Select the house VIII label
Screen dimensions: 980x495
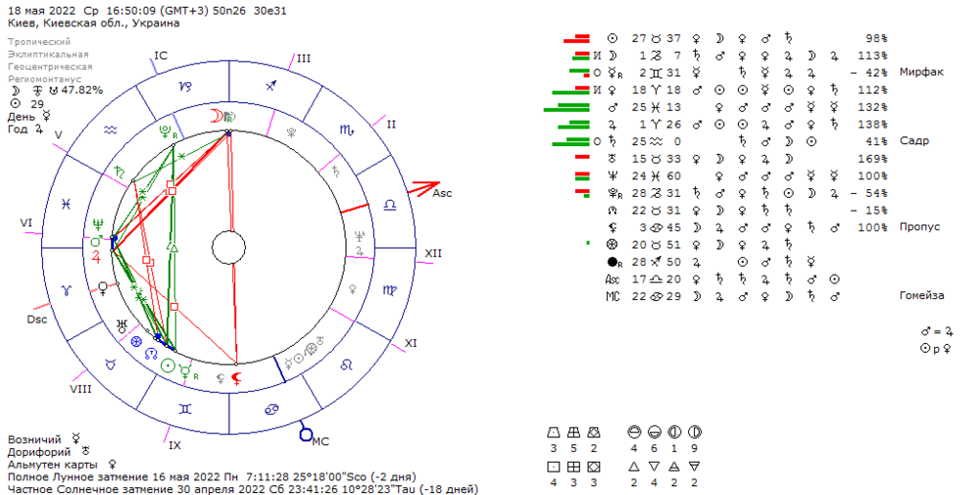(x=80, y=389)
